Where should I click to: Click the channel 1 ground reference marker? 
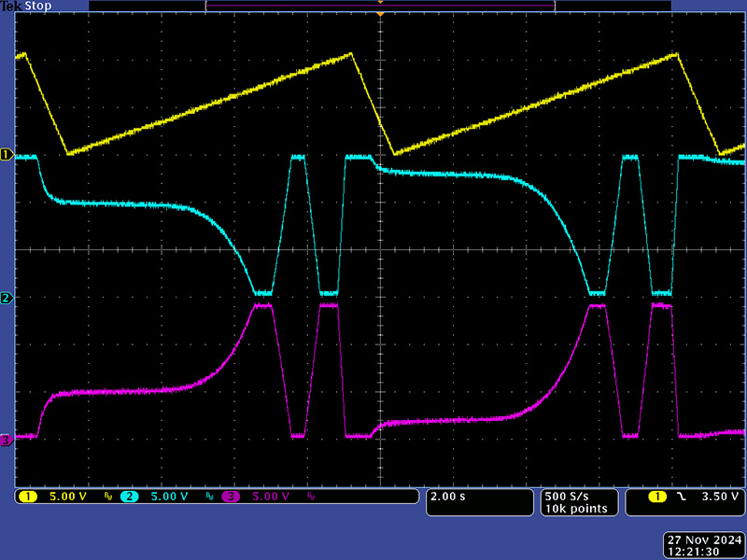point(7,154)
